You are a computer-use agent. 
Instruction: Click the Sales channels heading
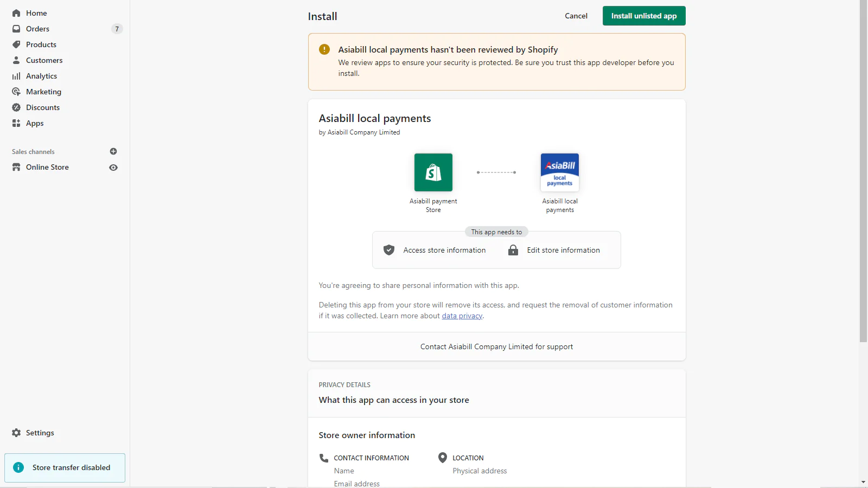tap(33, 152)
